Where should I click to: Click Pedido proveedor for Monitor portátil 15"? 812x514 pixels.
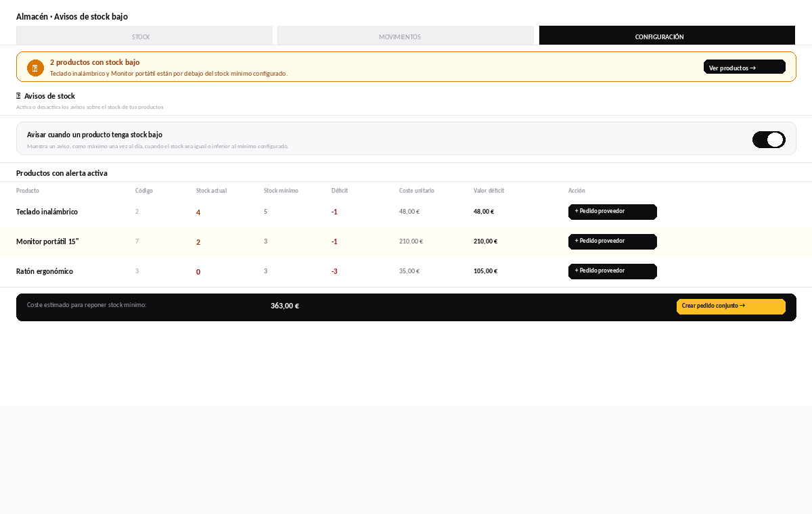pos(612,241)
